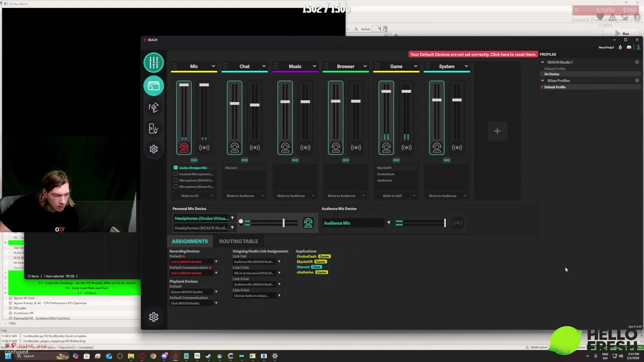Click Personal Mix volume slider handle
Screen dimensions: 644x362
(x=283, y=223)
